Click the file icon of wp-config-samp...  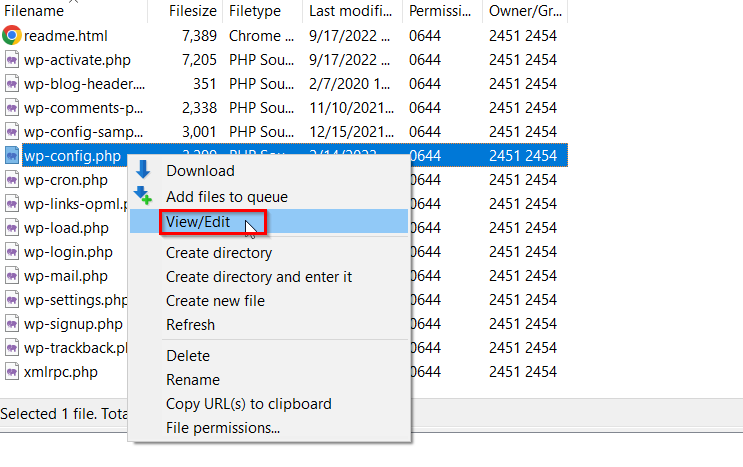point(12,132)
